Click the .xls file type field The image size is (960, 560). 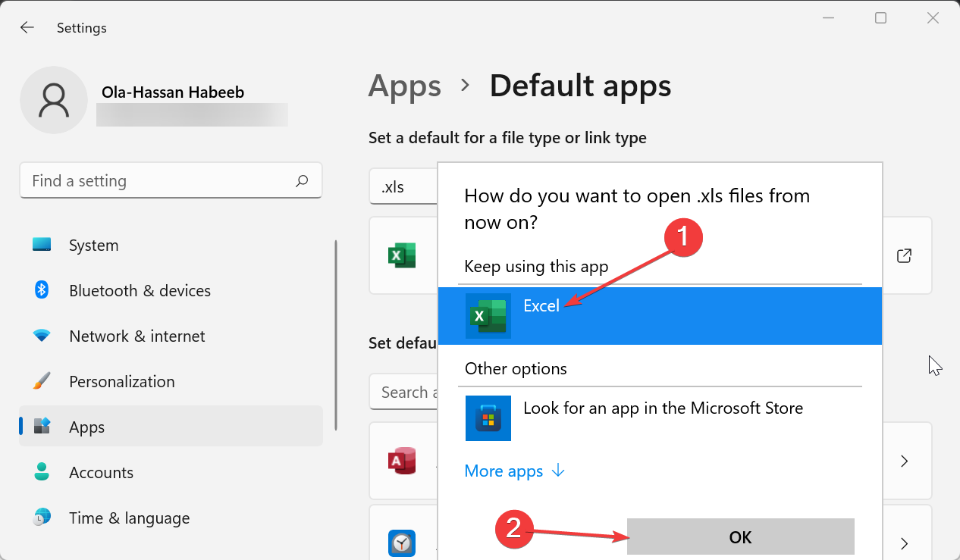click(404, 186)
